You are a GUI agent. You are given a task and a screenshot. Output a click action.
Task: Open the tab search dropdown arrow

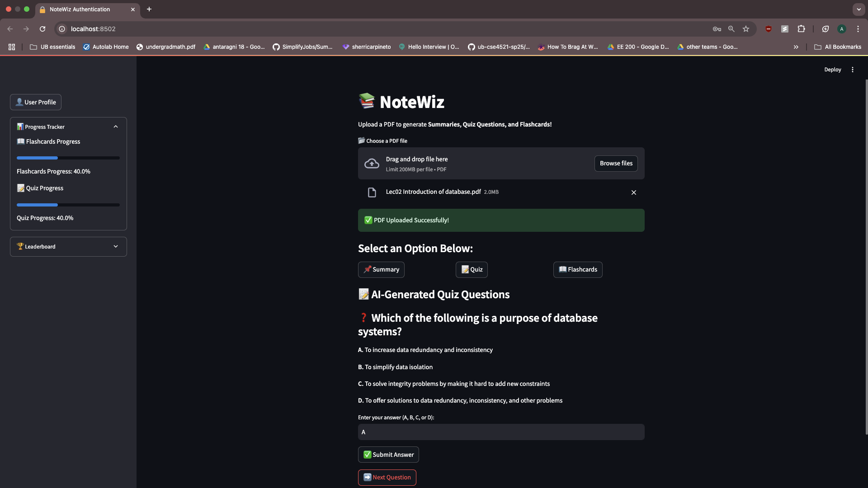tap(859, 9)
